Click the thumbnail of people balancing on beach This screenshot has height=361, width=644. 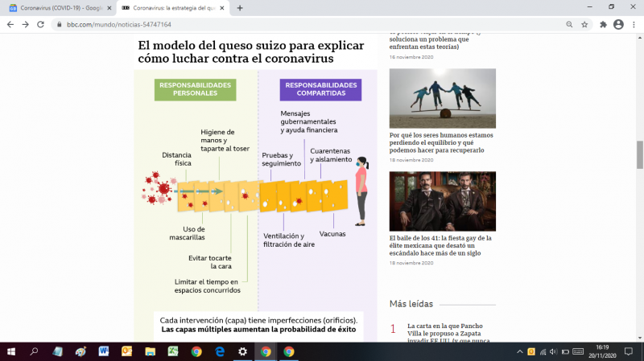pos(442,98)
